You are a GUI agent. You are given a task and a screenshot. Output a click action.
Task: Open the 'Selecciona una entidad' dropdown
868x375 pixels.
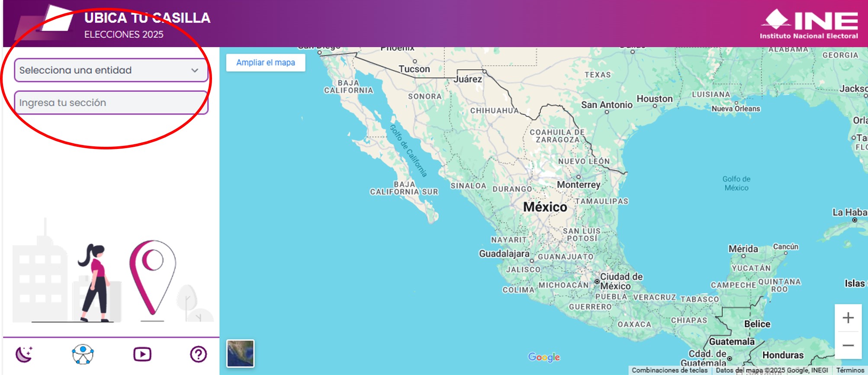click(111, 70)
